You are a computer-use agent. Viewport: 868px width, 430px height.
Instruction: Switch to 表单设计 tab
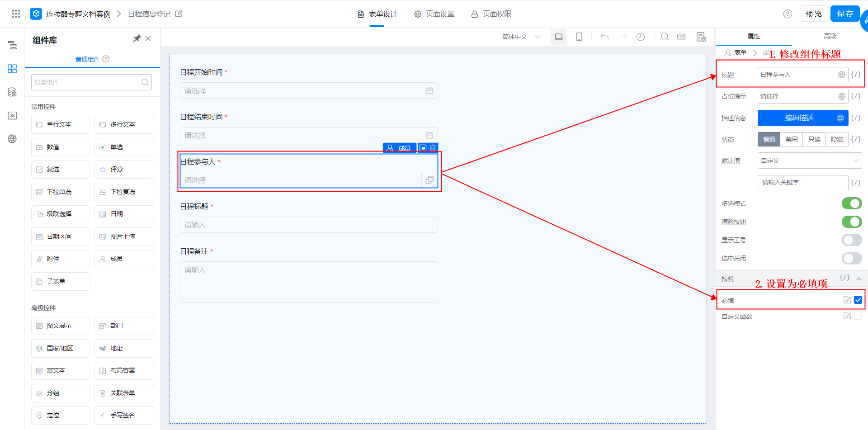377,14
